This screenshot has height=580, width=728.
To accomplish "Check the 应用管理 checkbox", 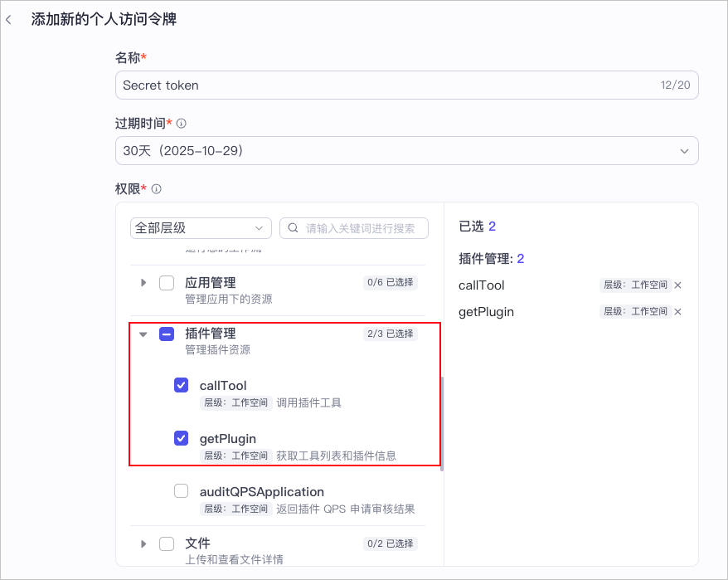I will click(167, 283).
